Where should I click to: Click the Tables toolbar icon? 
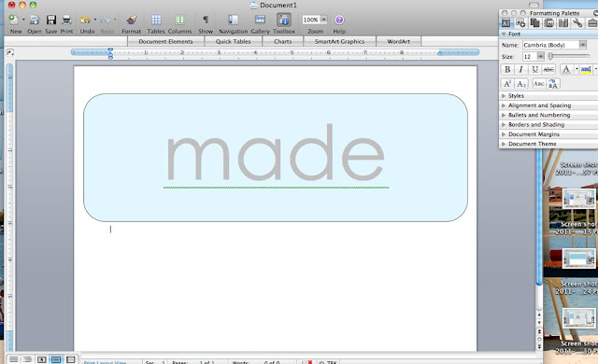point(156,20)
